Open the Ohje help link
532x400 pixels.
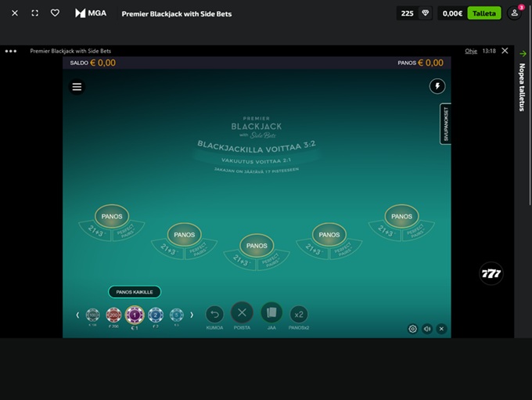(x=471, y=51)
